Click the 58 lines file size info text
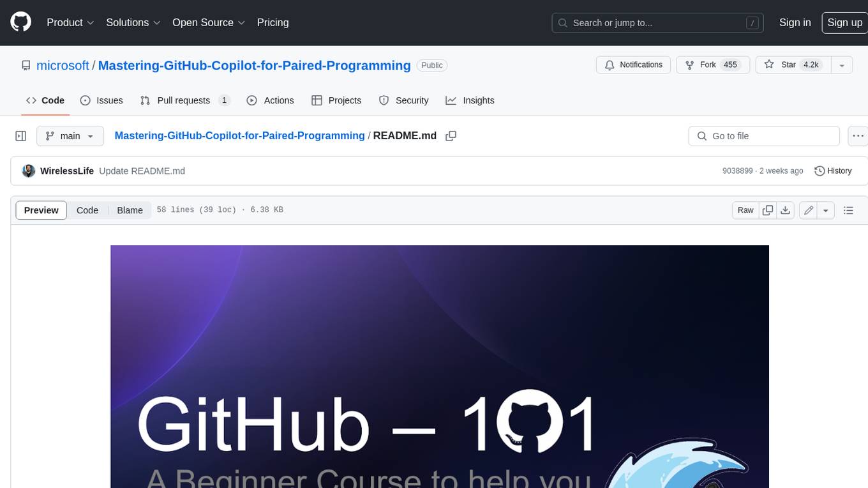The image size is (868, 488). pyautogui.click(x=220, y=210)
